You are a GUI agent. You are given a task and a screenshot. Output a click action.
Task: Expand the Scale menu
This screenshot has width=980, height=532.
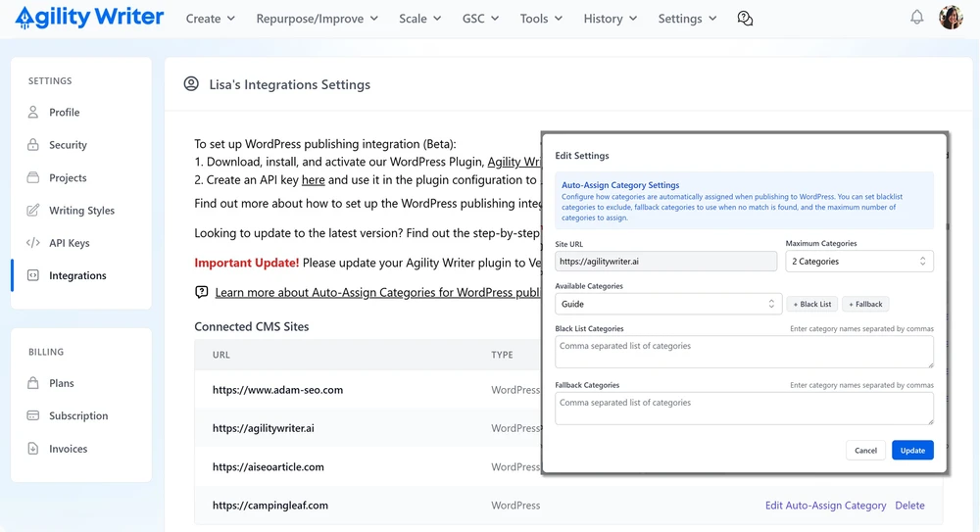(420, 19)
